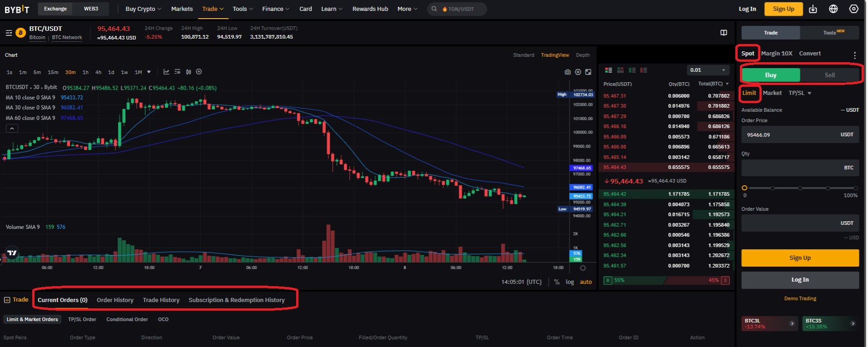Toggle percent scale on chart
The width and height of the screenshot is (868, 347).
click(557, 282)
